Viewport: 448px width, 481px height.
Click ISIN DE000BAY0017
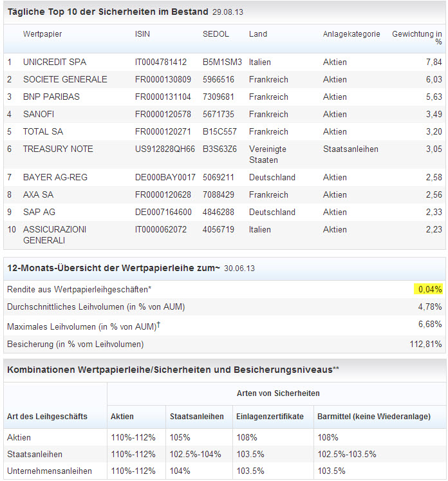[165, 177]
